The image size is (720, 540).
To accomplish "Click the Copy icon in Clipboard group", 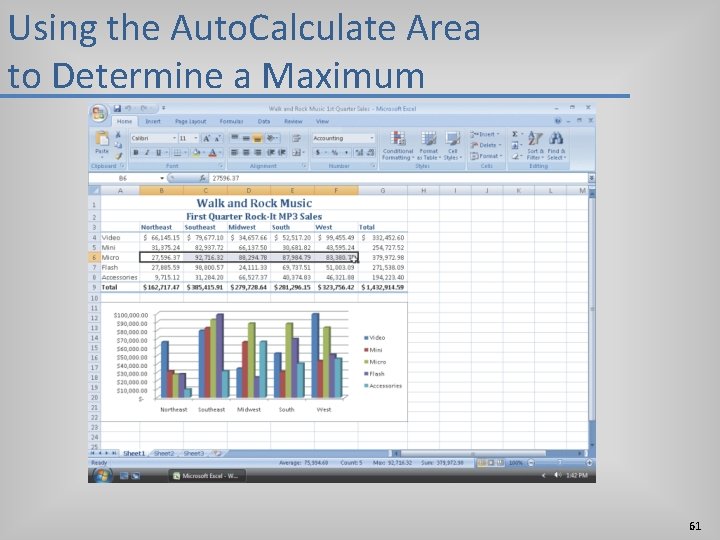I will [x=118, y=145].
